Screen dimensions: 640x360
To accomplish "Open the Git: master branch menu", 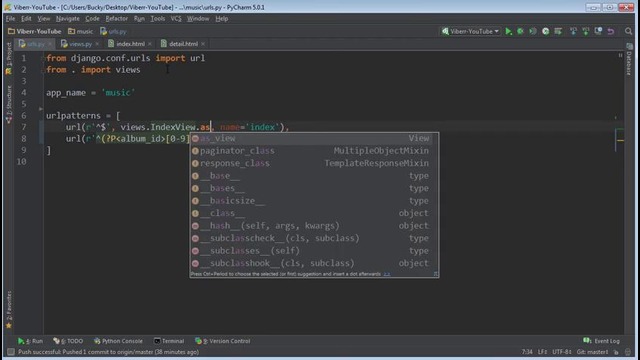I will pos(592,352).
